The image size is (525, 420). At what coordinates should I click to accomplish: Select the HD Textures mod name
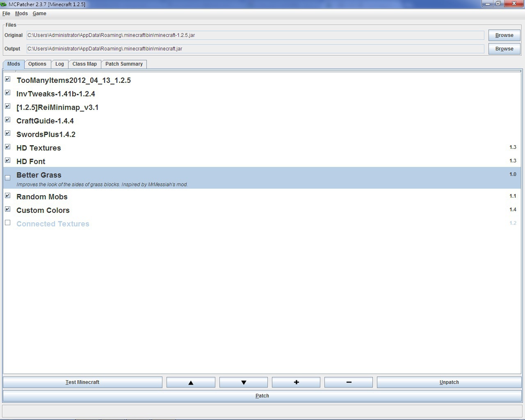coord(39,148)
